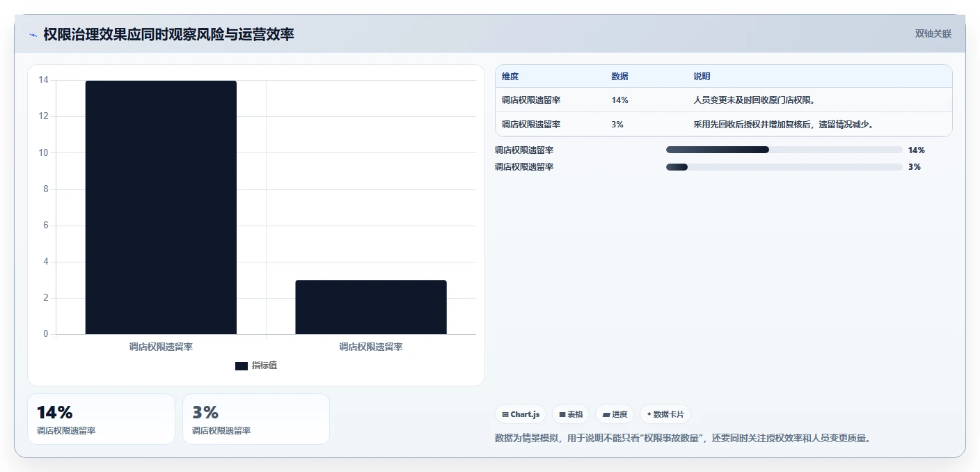Open the 14% data card

click(x=101, y=419)
